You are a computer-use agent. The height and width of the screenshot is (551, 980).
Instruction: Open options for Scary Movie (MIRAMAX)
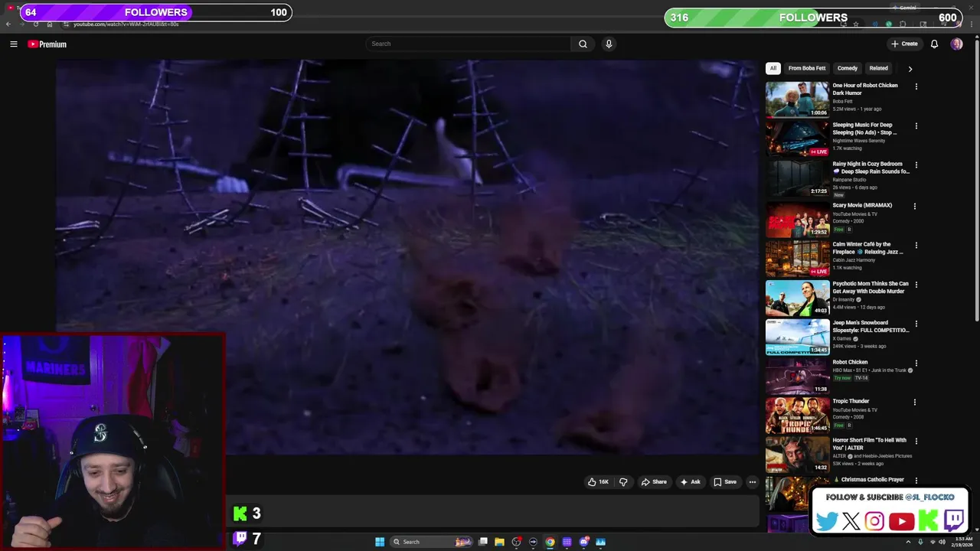pos(914,207)
